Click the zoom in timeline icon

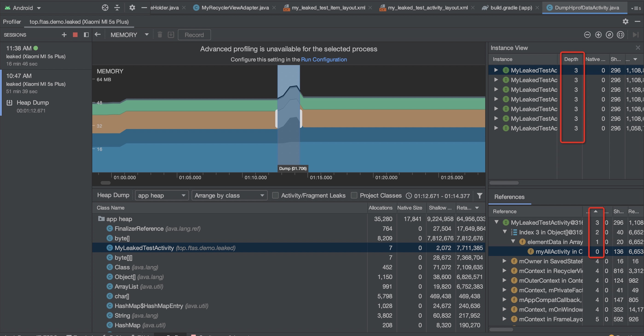(x=598, y=35)
